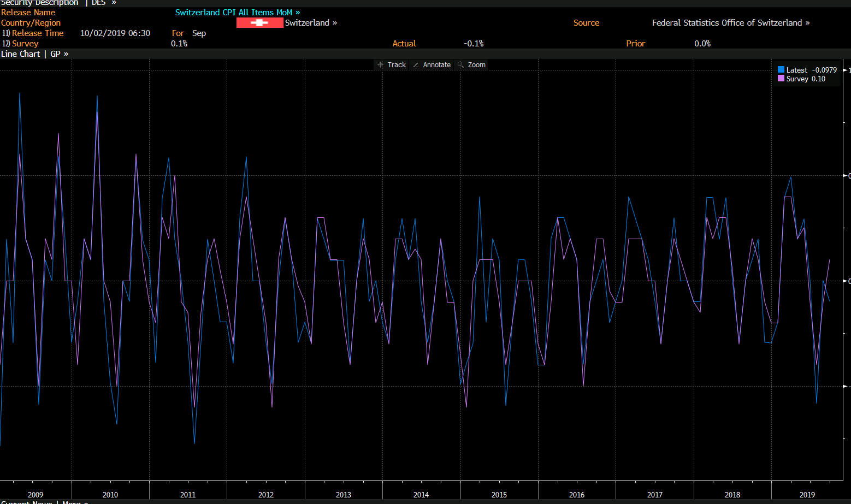Click the 2009 x-axis label

coord(36,494)
